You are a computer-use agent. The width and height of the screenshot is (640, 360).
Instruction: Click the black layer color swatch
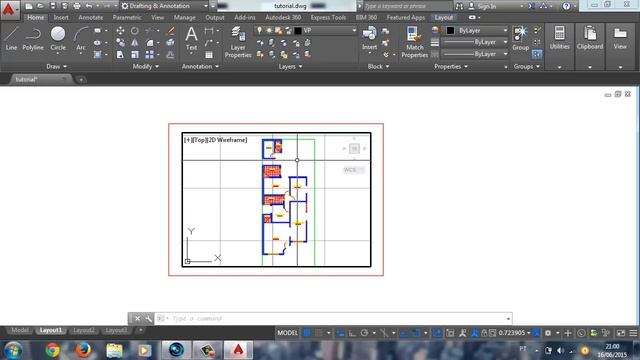click(298, 31)
